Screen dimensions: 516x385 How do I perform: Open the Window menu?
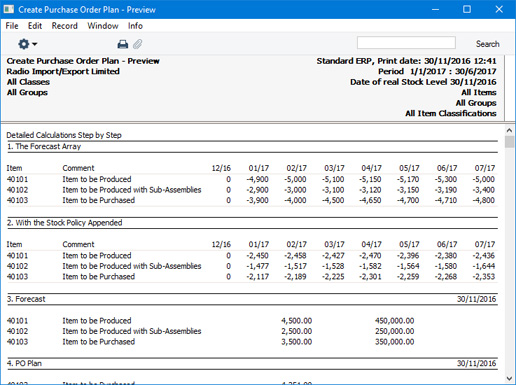coord(103,26)
